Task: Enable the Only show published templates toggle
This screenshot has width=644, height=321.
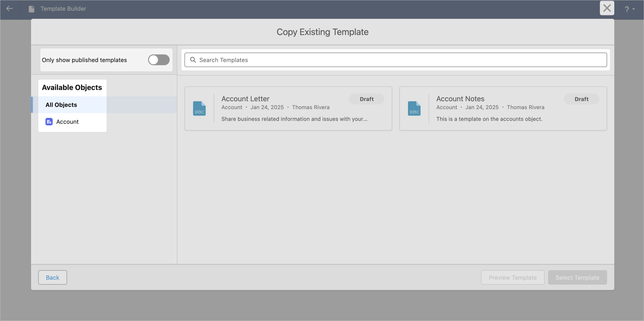Action: coord(159,60)
